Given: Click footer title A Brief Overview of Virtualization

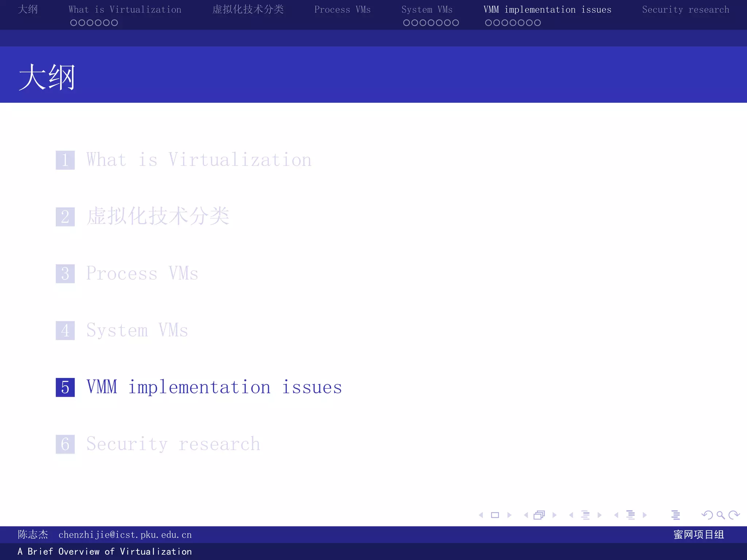Looking at the screenshot, I should coord(105,552).
